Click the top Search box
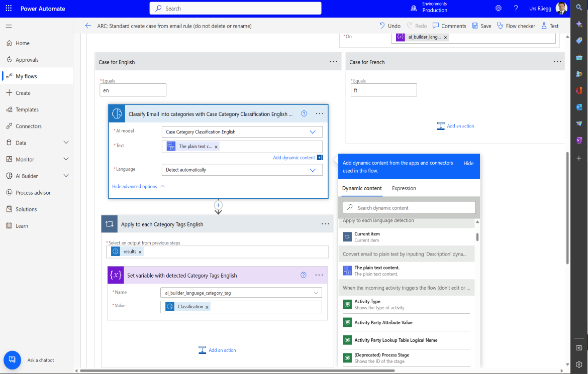The width and height of the screenshot is (588, 374). (236, 8)
